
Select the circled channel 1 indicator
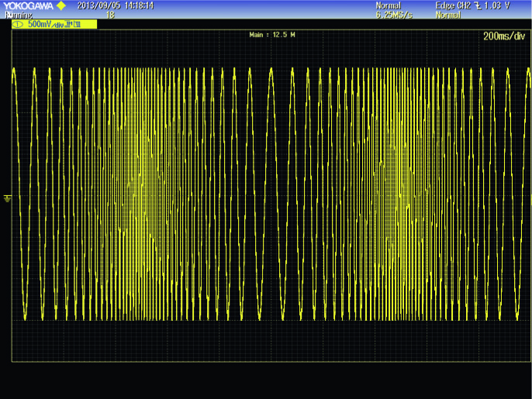tap(17, 25)
